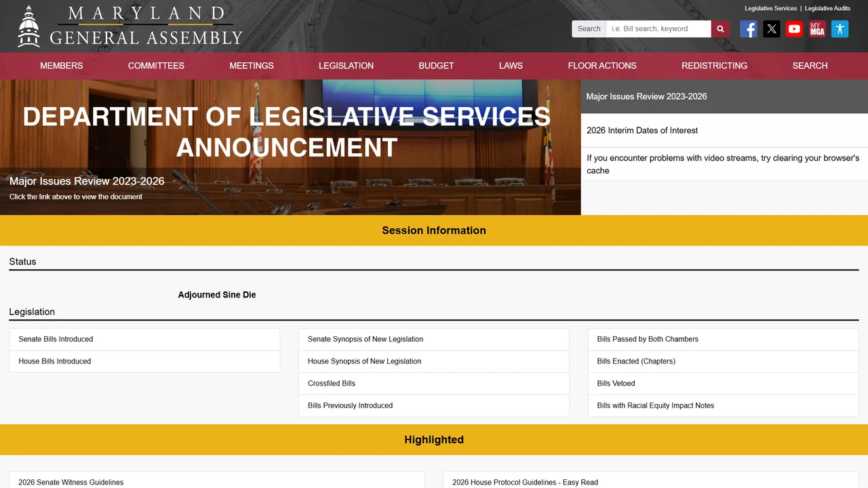The image size is (868, 488).
Task: Open the My MGA icon
Action: [817, 28]
